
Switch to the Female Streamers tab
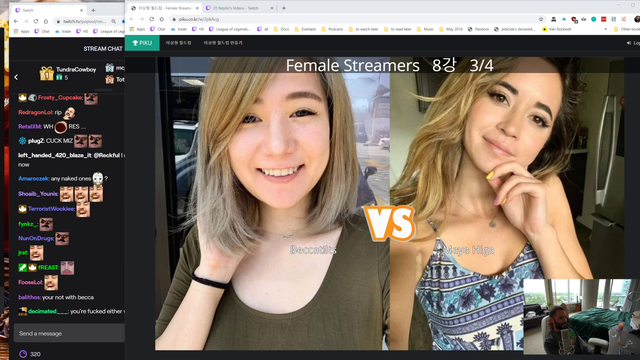click(163, 8)
